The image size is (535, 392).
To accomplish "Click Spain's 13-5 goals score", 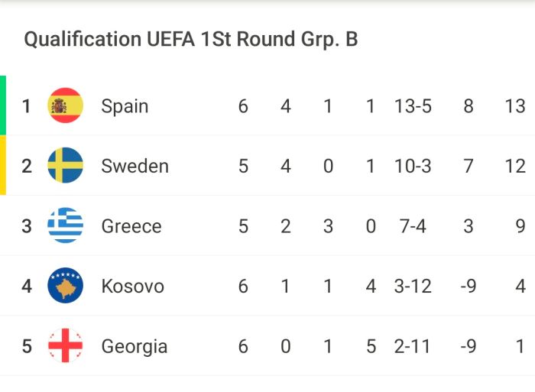I will click(413, 106).
